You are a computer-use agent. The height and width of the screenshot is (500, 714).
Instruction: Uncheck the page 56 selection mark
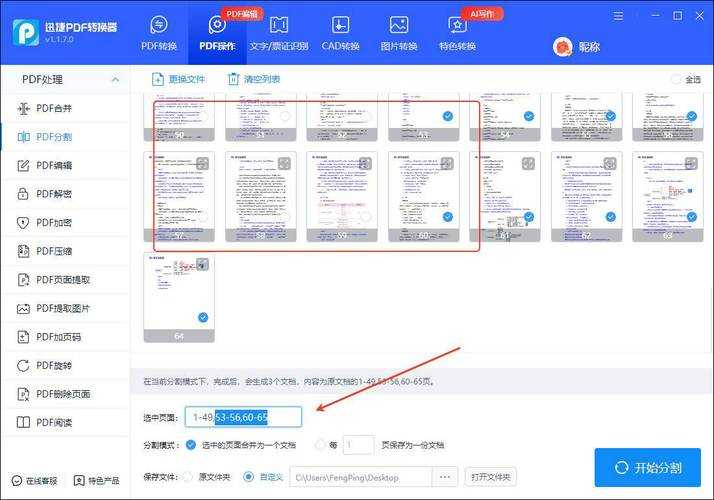[692, 116]
